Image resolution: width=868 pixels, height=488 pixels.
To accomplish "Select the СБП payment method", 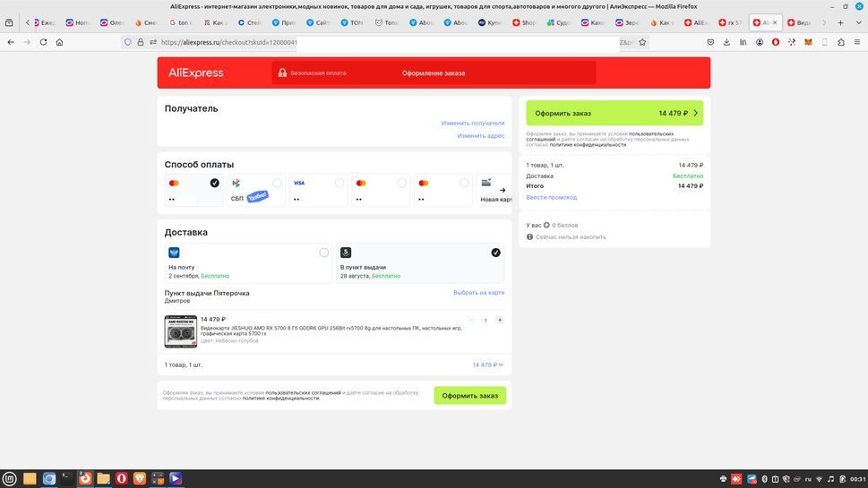I will pos(256,190).
